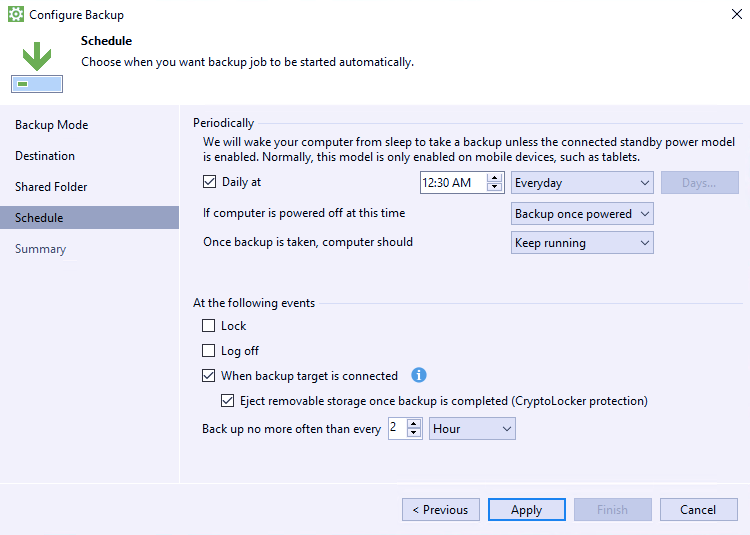Open the Keep running dropdown
Image resolution: width=750 pixels, height=535 pixels.
click(582, 243)
